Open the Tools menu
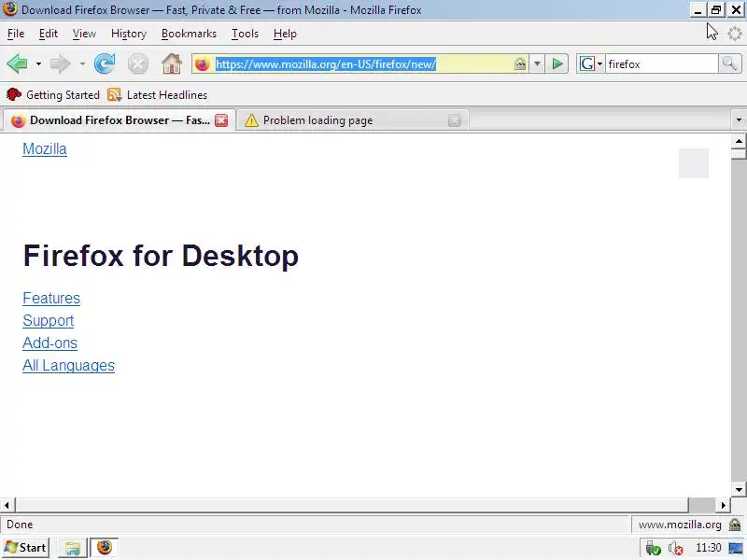 pos(245,34)
